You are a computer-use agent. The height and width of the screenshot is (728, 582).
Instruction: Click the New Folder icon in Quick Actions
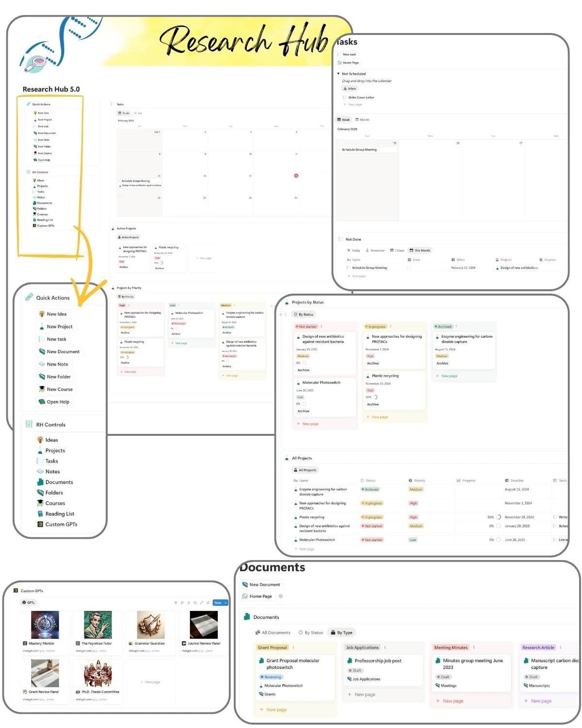[43, 376]
